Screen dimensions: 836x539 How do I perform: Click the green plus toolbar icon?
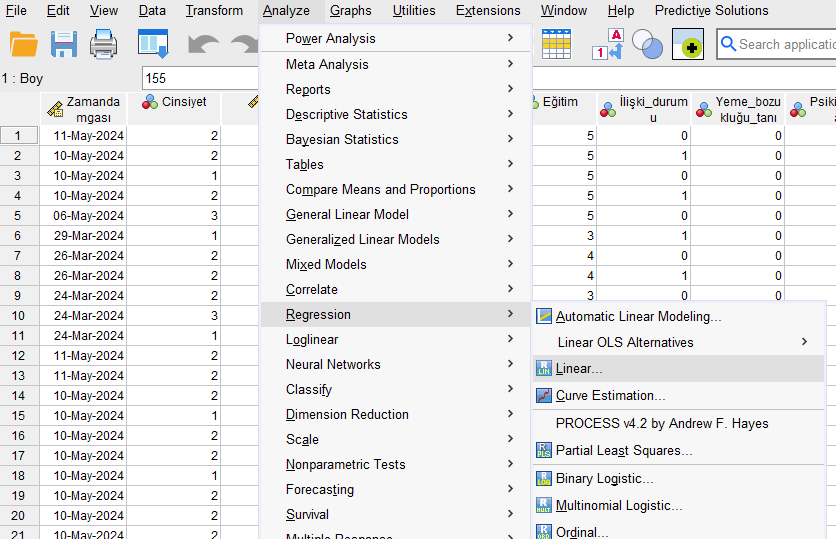[x=688, y=44]
